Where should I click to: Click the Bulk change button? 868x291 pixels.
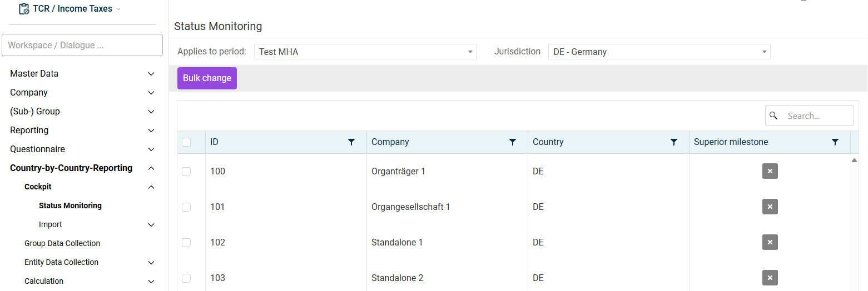(x=207, y=78)
